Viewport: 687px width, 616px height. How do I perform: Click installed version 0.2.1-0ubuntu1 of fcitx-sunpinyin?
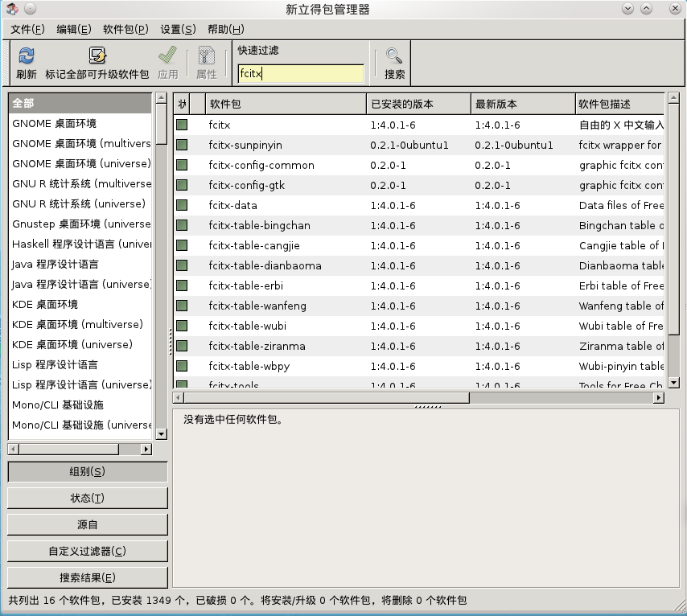409,145
